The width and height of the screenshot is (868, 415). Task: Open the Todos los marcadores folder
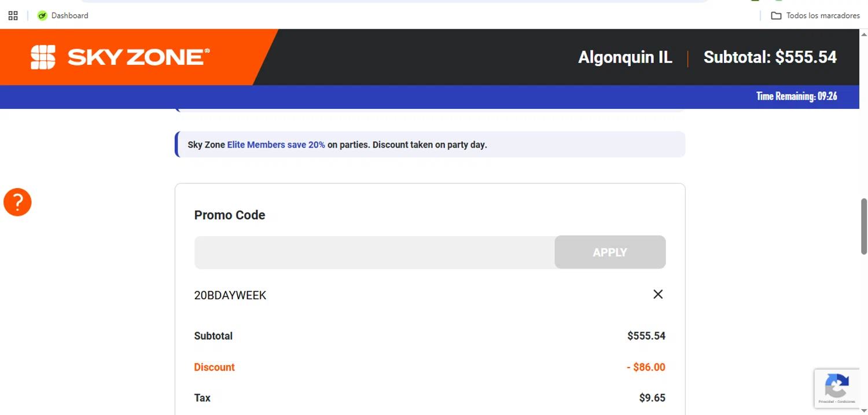pyautogui.click(x=816, y=16)
